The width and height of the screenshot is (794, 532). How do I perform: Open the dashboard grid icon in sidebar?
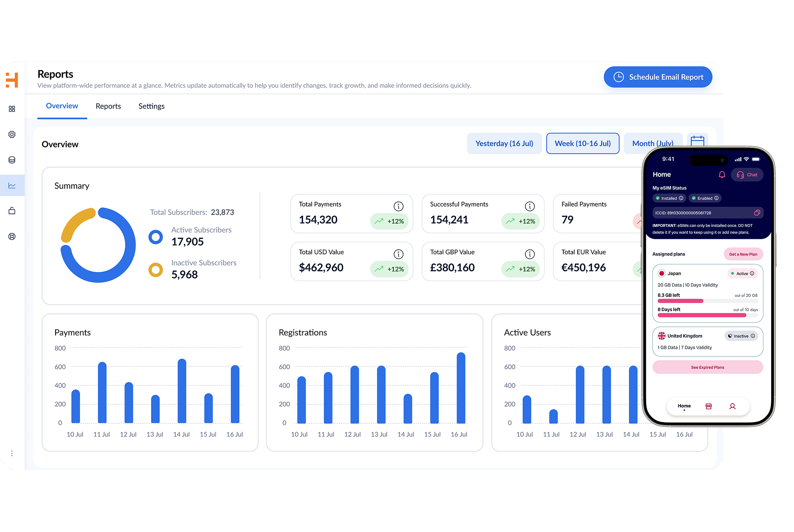pos(12,109)
